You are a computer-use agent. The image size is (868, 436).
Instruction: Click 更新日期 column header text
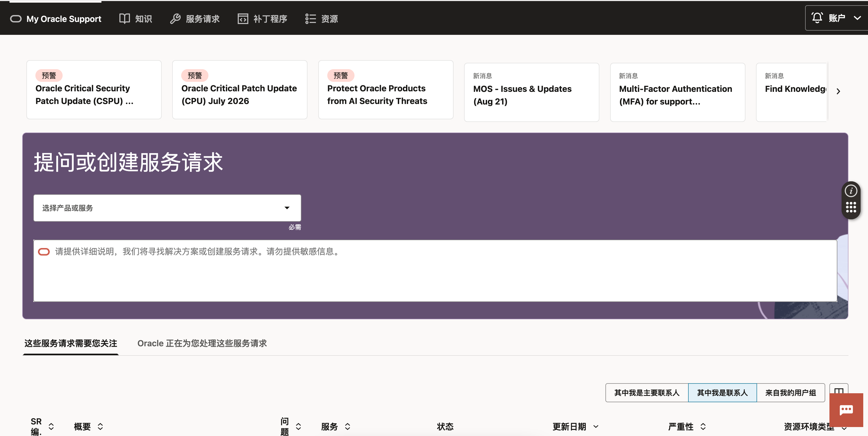(570, 426)
